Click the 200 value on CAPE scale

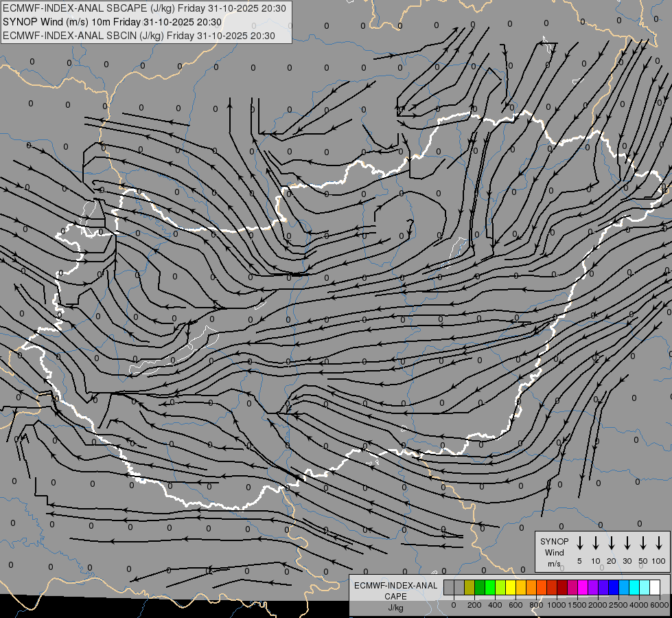click(x=474, y=605)
